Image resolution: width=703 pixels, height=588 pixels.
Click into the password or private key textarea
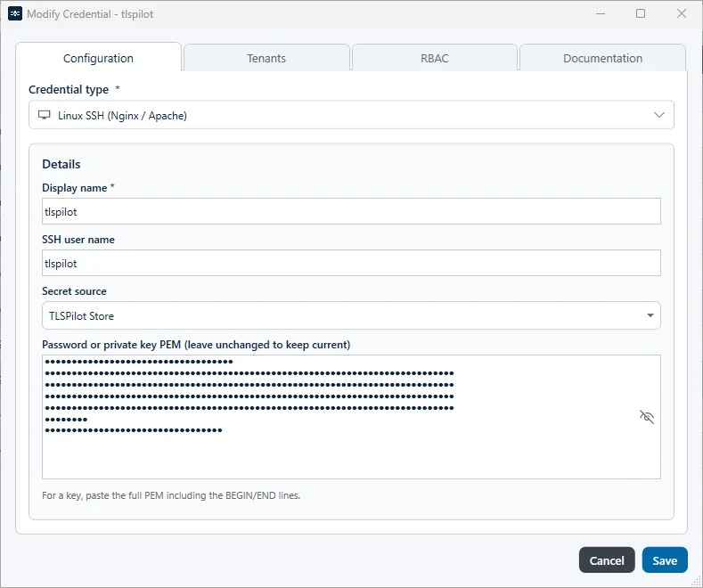(351, 417)
